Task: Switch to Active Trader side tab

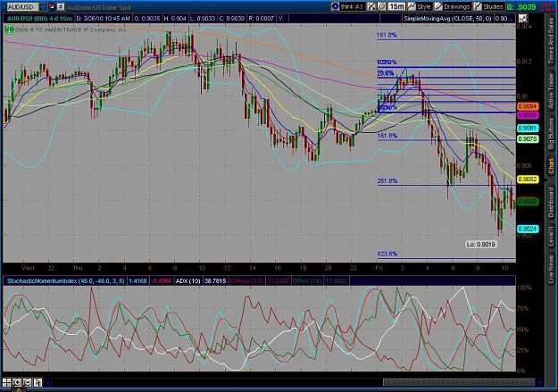Action: click(x=551, y=92)
